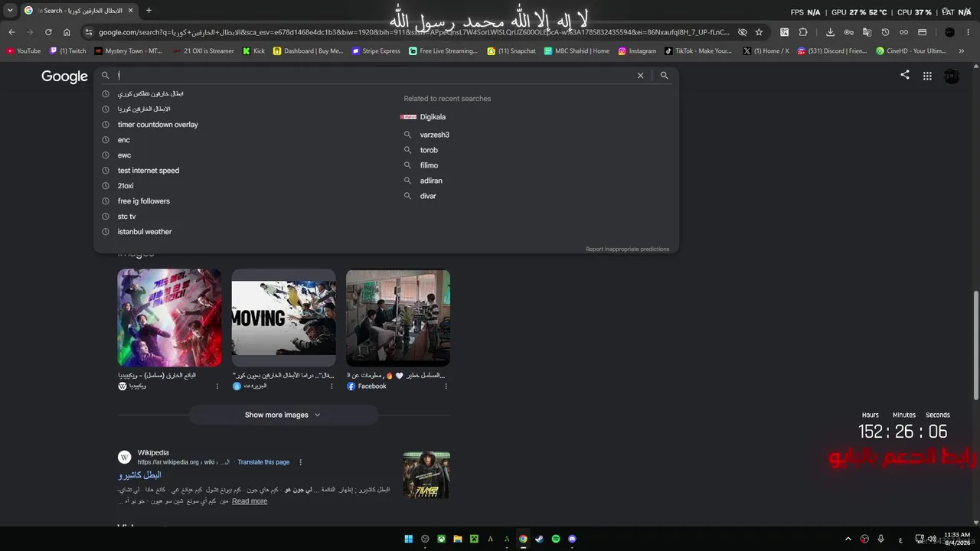Open Steam from the taskbar
The width and height of the screenshot is (980, 551).
539,539
